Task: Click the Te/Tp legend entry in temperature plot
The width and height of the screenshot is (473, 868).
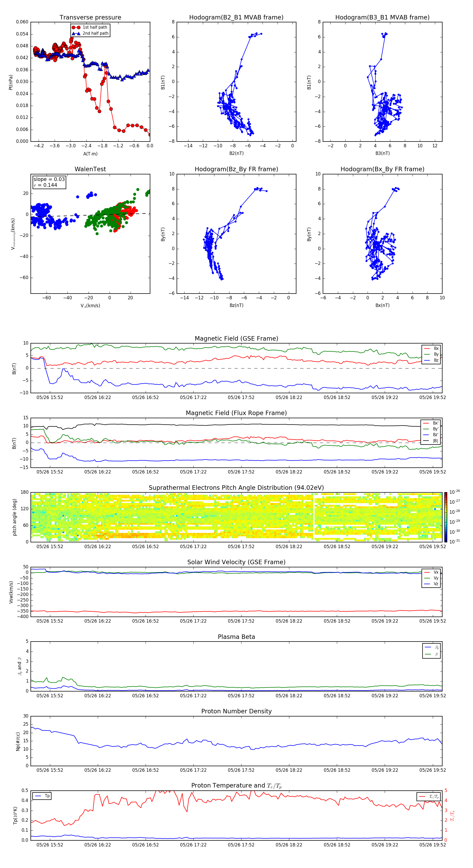Action: point(429,796)
